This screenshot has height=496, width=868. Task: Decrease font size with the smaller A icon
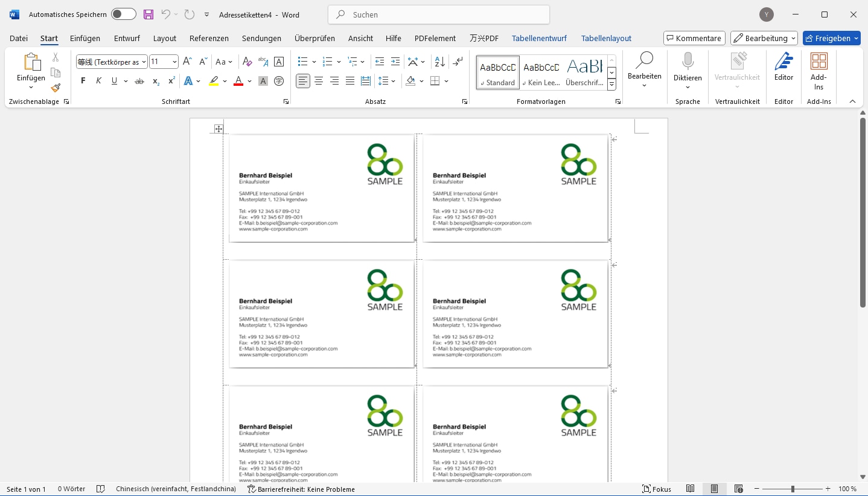click(x=203, y=62)
